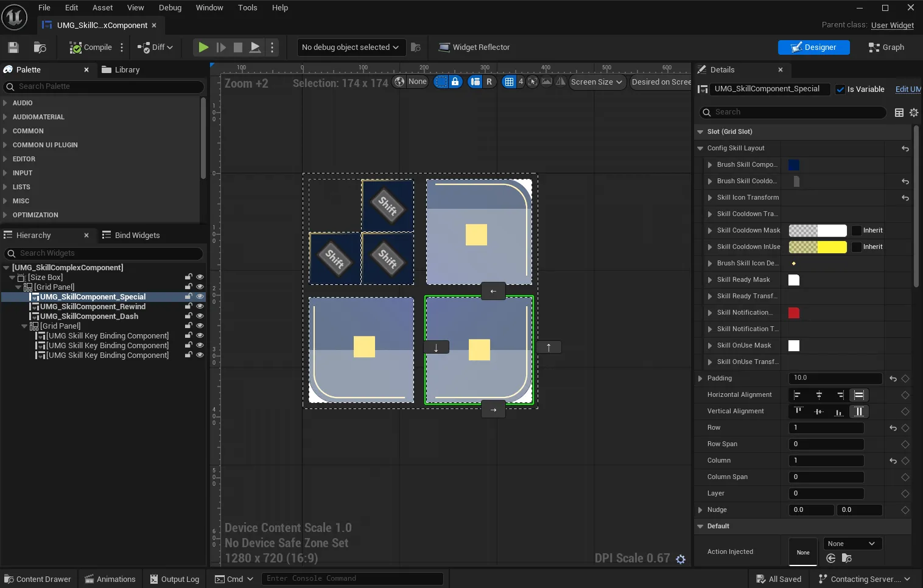Viewport: 923px width, 588px height.
Task: Edit the Skill Notification color swatch
Action: pos(793,312)
